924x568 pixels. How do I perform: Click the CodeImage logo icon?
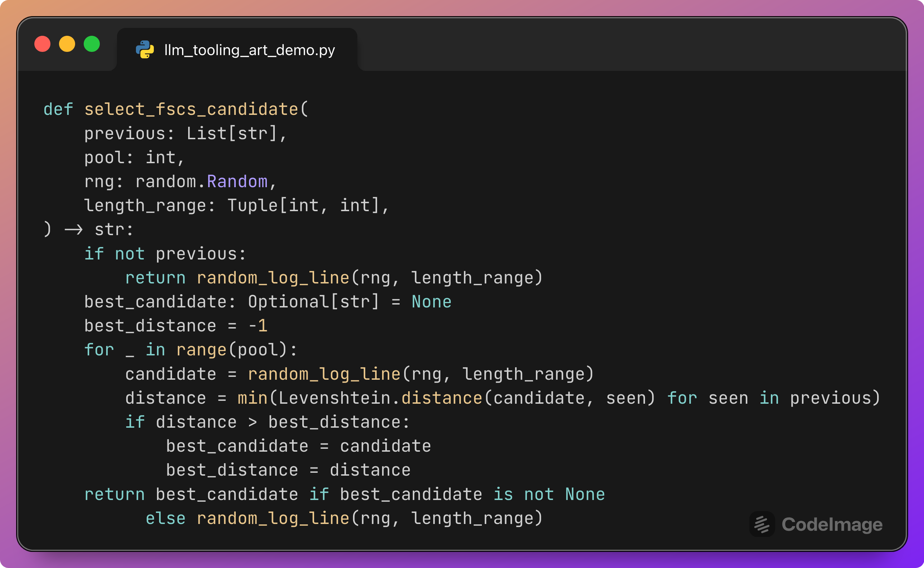pos(762,524)
